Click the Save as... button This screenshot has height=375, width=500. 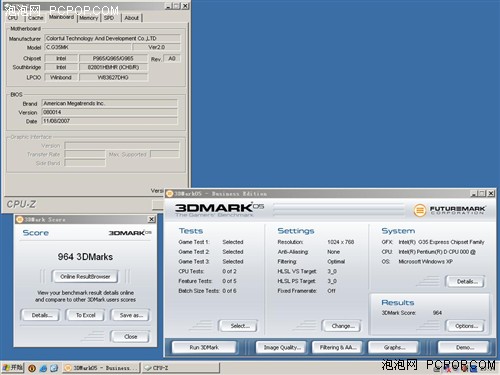pyautogui.click(x=131, y=315)
